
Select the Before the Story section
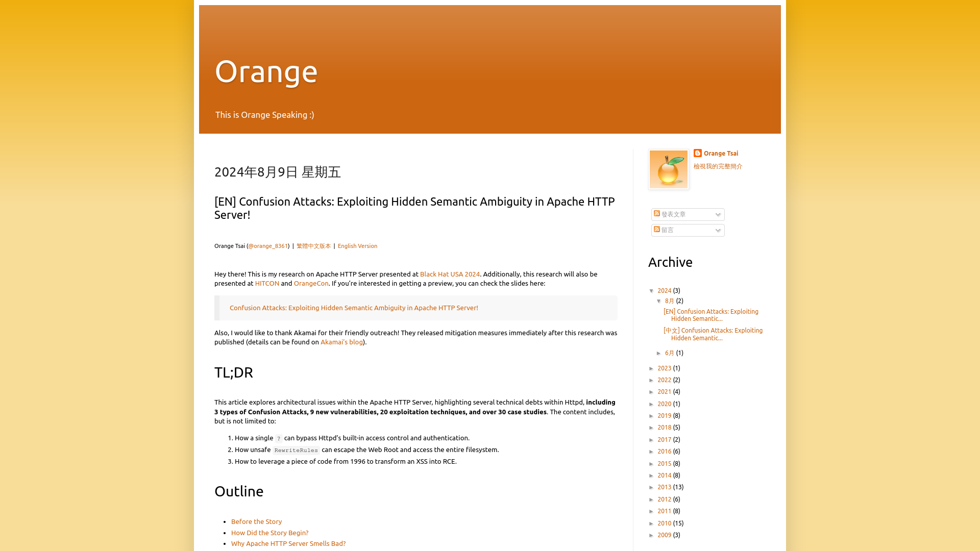point(256,521)
